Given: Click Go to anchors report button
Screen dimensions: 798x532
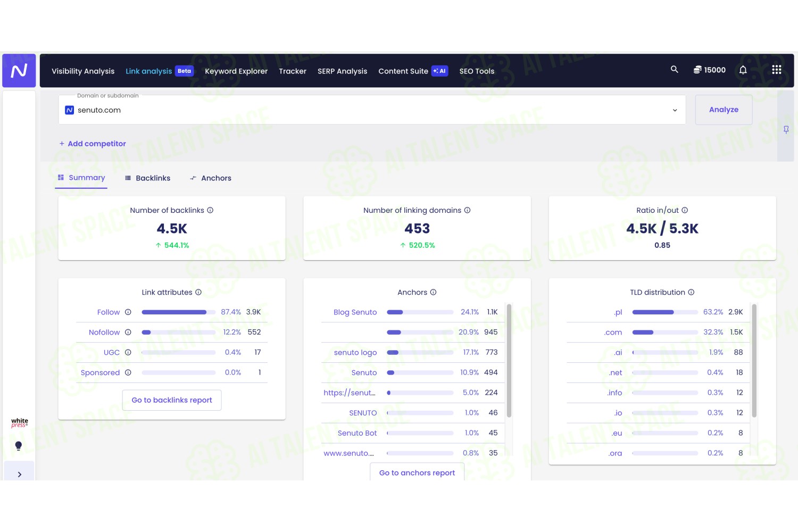Looking at the screenshot, I should 417,472.
